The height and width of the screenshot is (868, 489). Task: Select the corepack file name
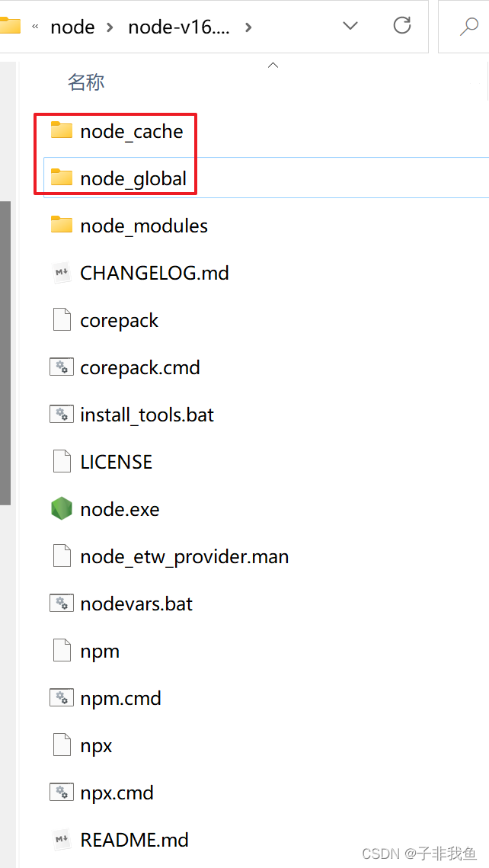(x=120, y=321)
